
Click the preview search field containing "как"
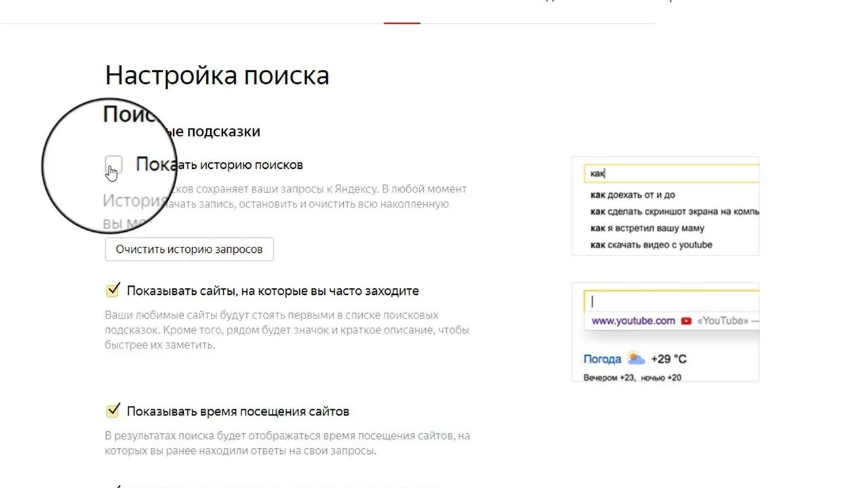coord(671,174)
